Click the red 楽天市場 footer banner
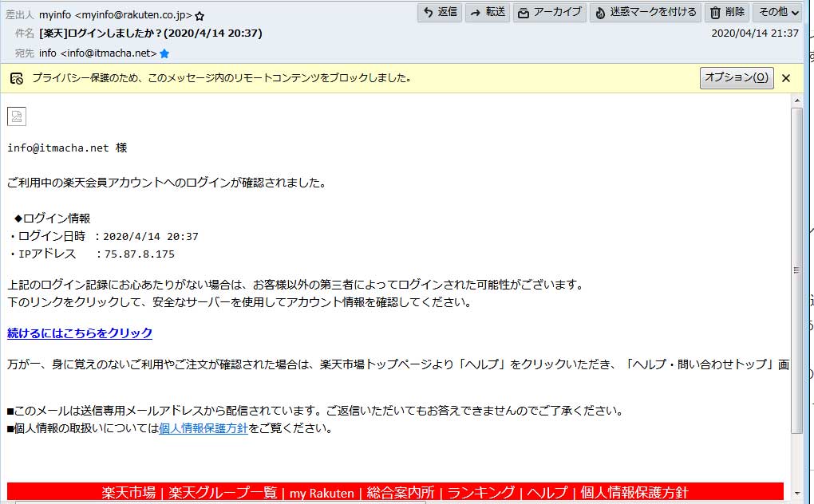 click(x=395, y=492)
